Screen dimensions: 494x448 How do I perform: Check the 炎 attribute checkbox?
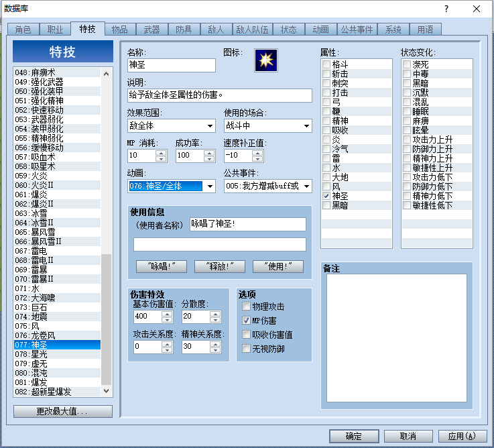326,139
